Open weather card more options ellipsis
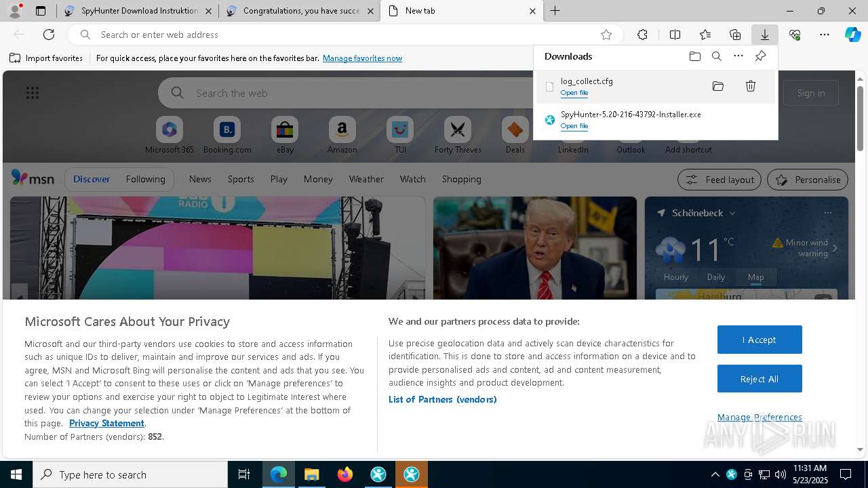Image resolution: width=868 pixels, height=488 pixels. (827, 213)
